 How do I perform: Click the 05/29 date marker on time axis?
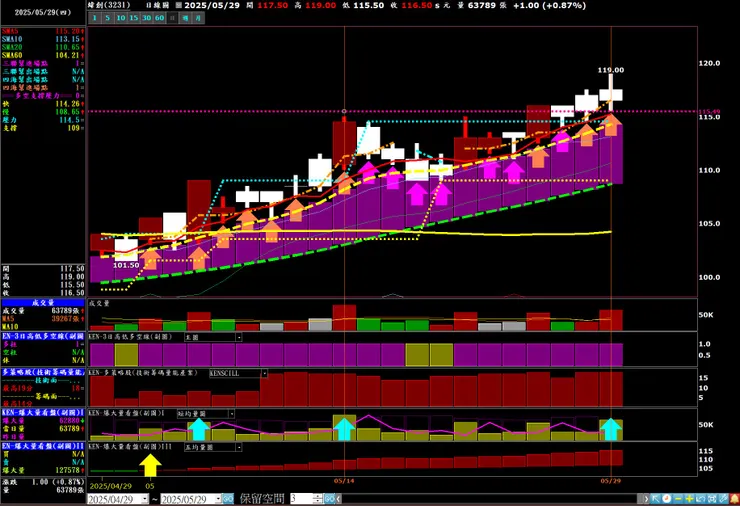(x=610, y=481)
